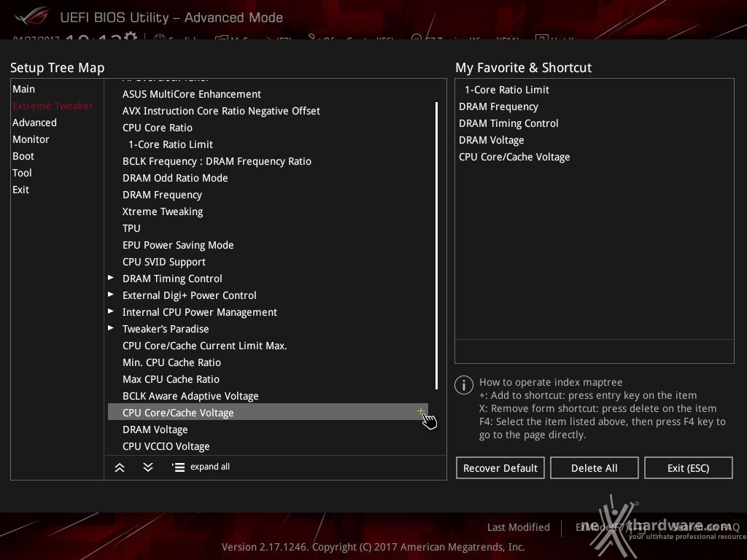The height and width of the screenshot is (560, 747).
Task: Select ASUS MultiCore Enhancement item
Action: point(192,94)
